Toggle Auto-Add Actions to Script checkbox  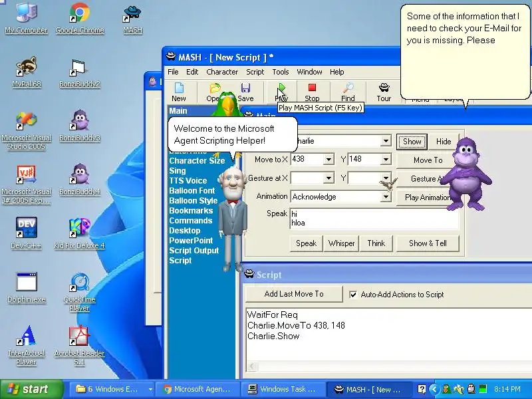353,295
